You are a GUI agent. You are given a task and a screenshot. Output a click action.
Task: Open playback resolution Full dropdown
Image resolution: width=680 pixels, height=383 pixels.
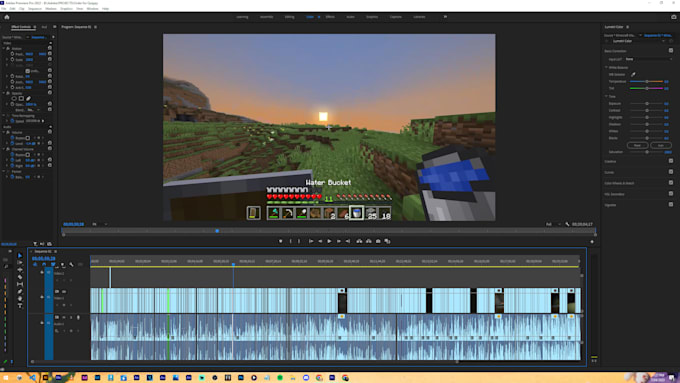pyautogui.click(x=553, y=224)
